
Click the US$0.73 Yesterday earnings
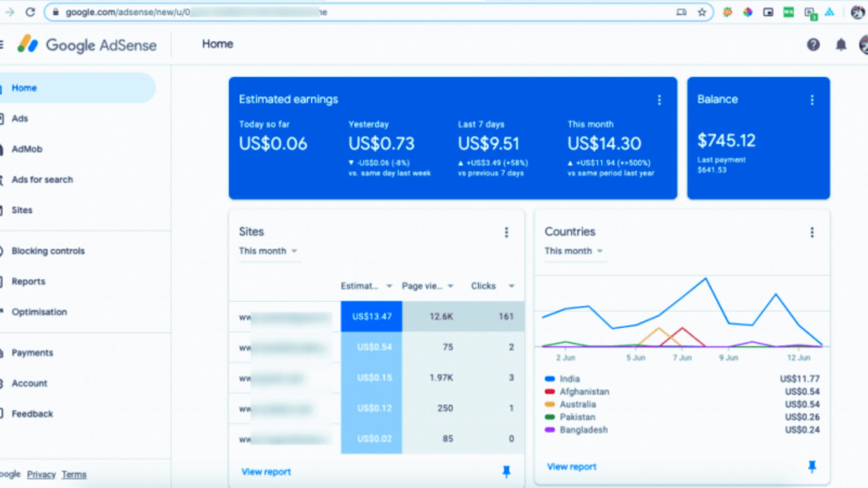[x=381, y=144]
